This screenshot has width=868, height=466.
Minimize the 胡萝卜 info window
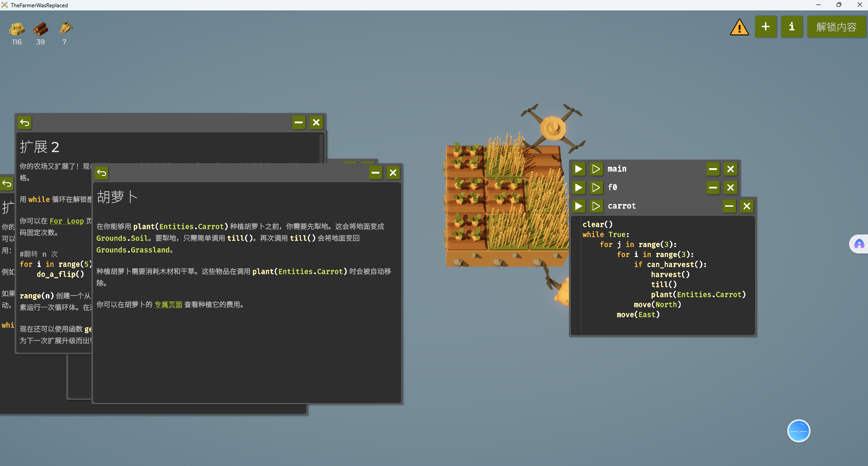(x=376, y=173)
